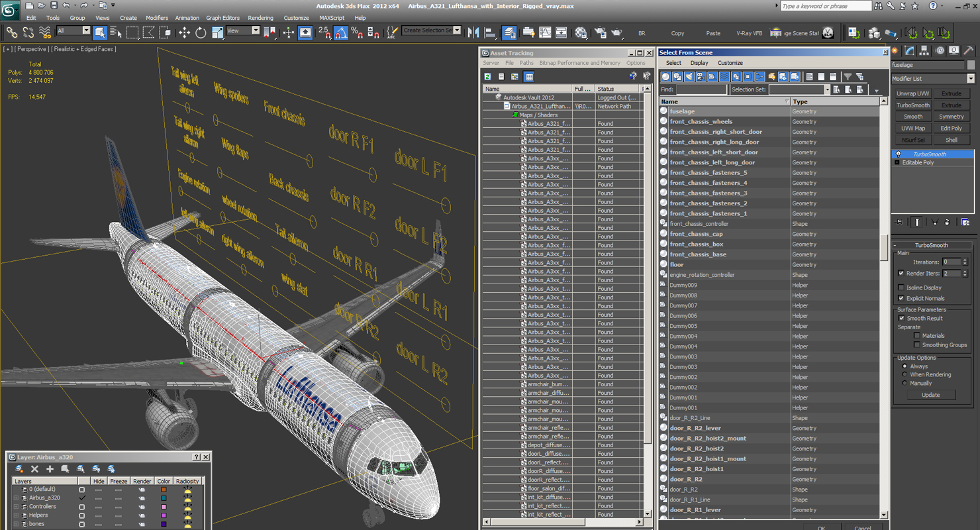This screenshot has height=530, width=980.
Task: Collapse TurboSmooth rollout header
Action: point(931,245)
